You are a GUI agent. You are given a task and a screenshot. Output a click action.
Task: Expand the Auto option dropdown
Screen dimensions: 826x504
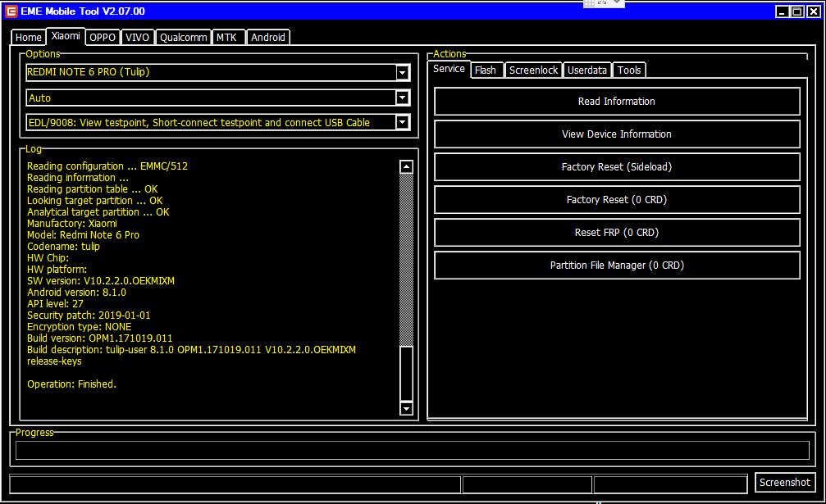point(402,98)
